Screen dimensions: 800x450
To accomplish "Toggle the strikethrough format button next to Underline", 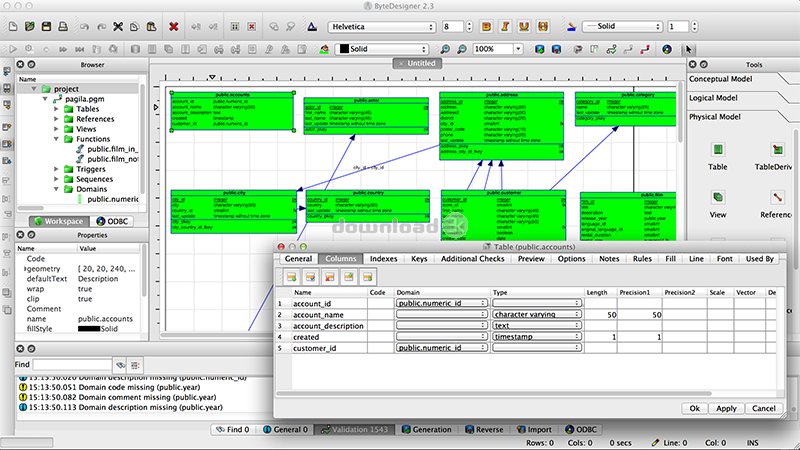I will (543, 27).
